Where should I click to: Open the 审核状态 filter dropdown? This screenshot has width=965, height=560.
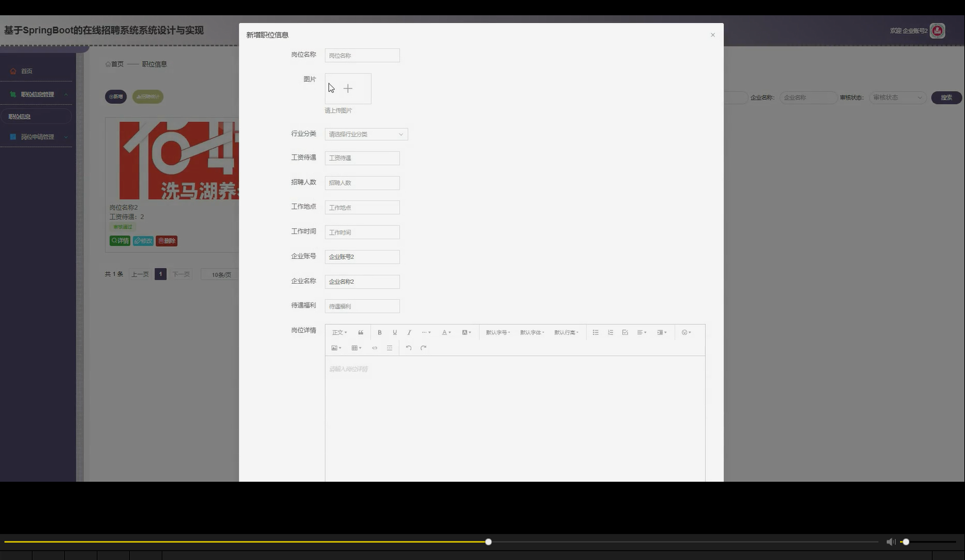coord(898,97)
